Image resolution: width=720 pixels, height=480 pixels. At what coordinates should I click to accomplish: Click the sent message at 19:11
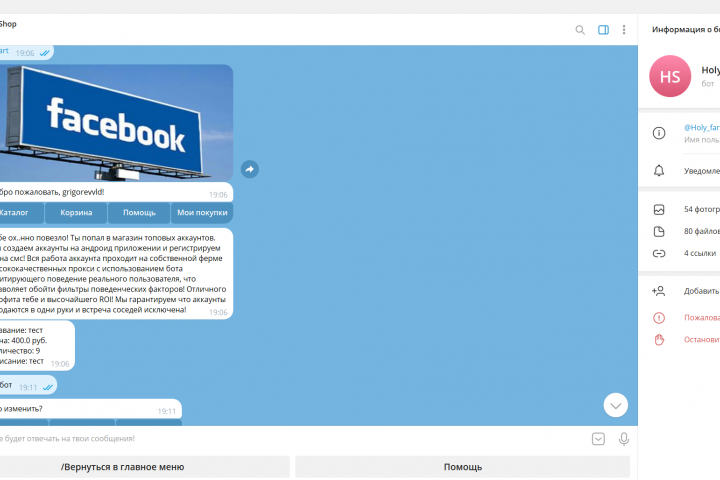click(x=28, y=385)
